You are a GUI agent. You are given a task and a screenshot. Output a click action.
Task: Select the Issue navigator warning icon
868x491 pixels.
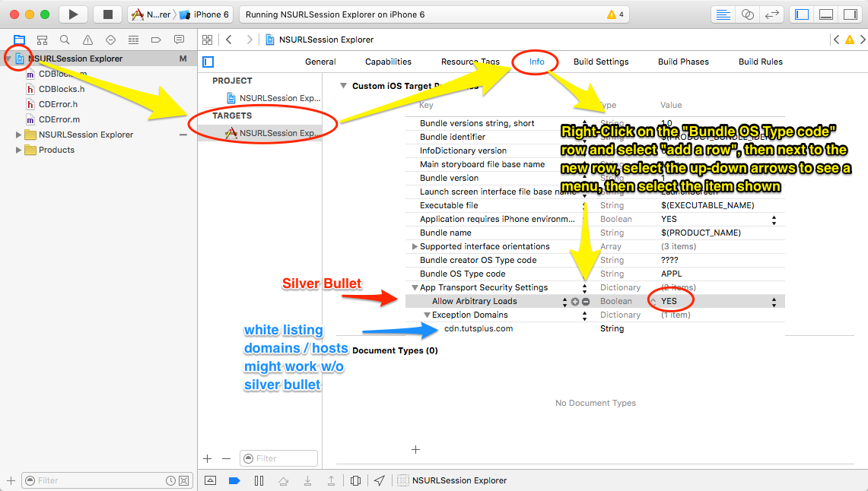(87, 40)
